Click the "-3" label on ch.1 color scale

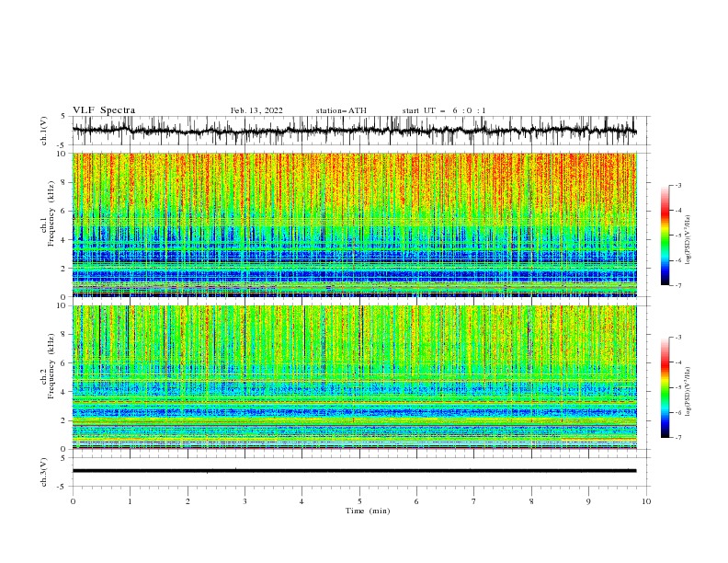[x=678, y=185]
